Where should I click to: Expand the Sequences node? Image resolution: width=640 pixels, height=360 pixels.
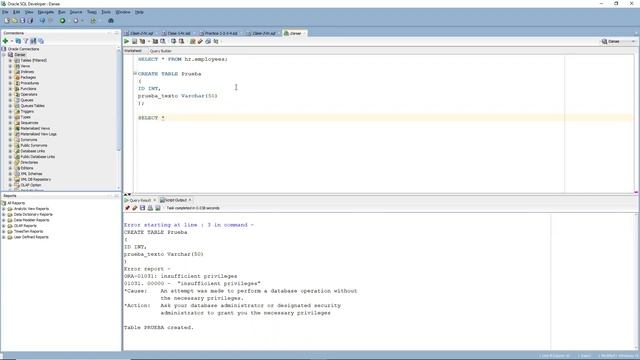pos(10,123)
